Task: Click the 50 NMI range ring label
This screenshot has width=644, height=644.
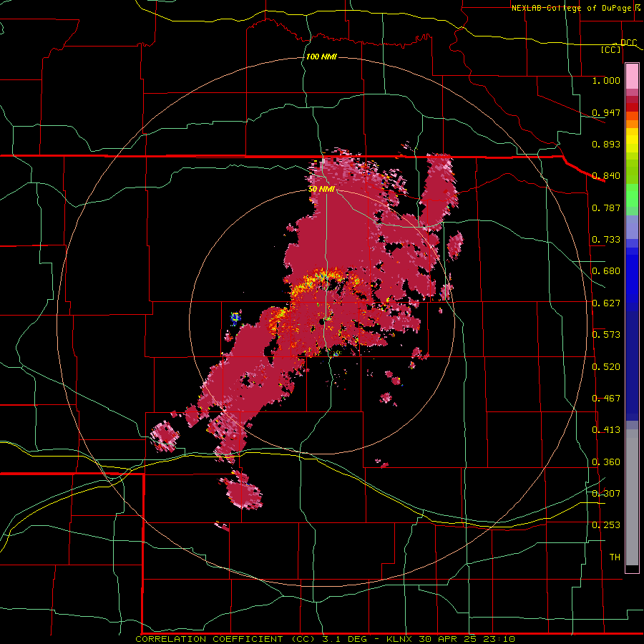Action: pos(321,189)
